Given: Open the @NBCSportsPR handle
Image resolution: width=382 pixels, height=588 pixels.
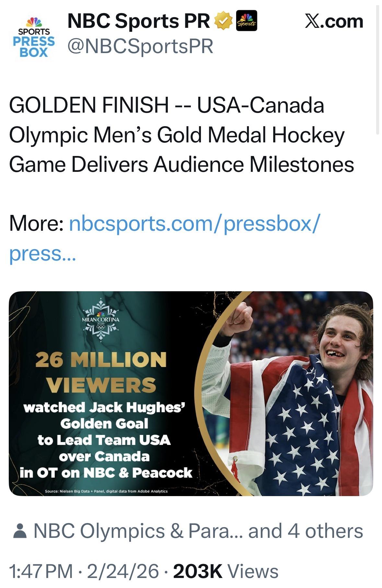Looking at the screenshot, I should [x=140, y=46].
